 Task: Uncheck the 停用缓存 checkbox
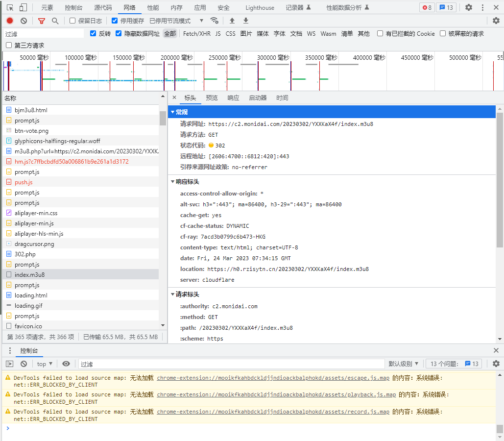115,21
